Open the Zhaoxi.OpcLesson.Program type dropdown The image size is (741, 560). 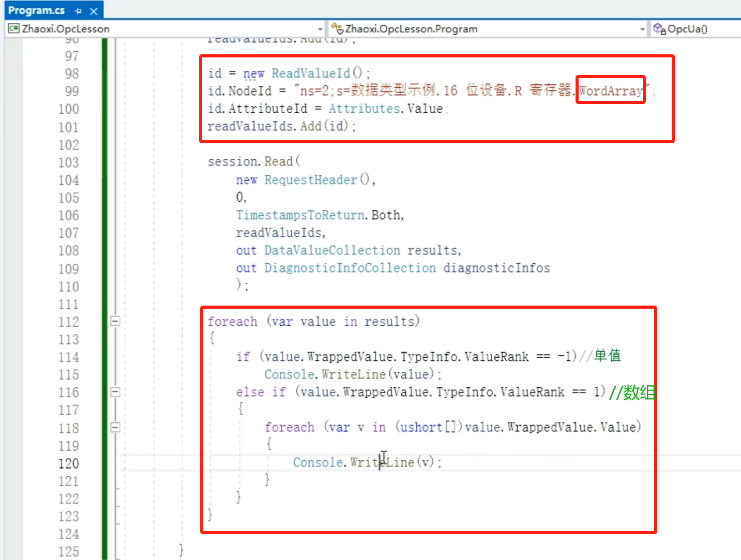coord(642,29)
